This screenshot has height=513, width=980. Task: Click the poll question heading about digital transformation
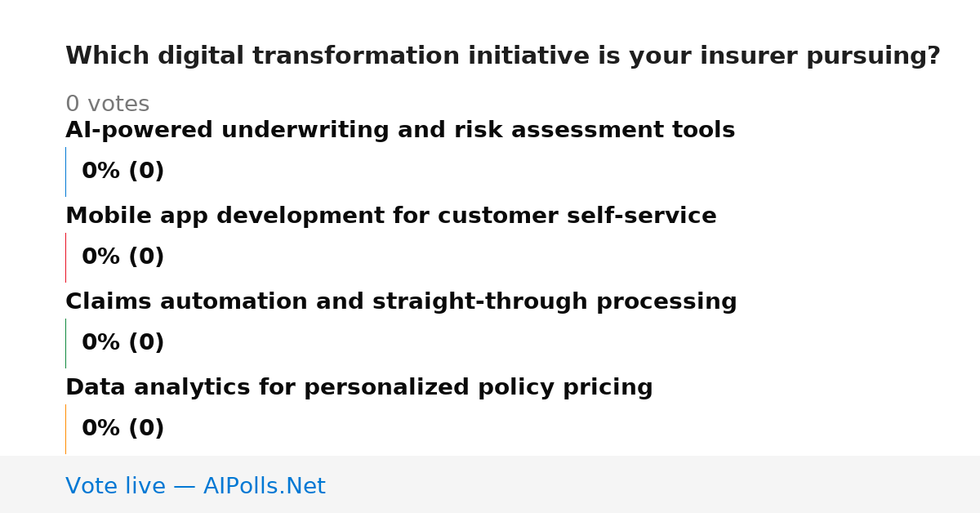(503, 56)
